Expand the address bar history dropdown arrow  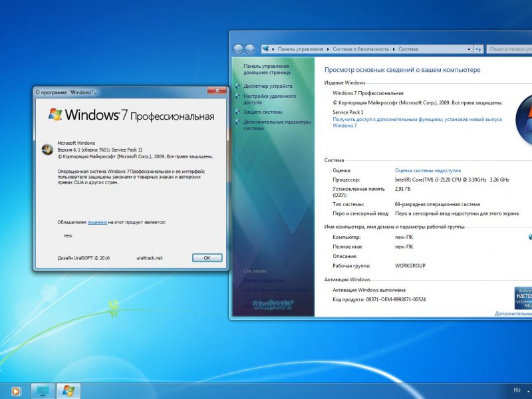(469, 49)
